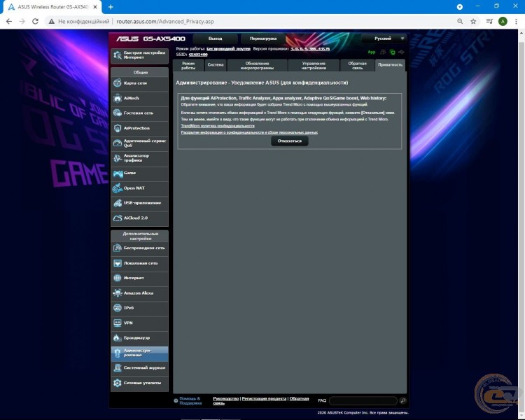
Task: Click browser Back arrow
Action: (x=9, y=22)
